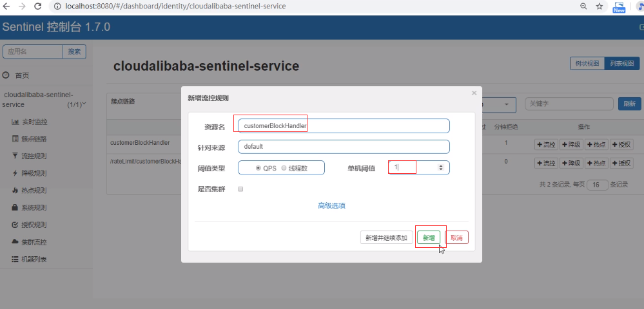
Task: Click +流控 for /rateLimit row
Action: pyautogui.click(x=546, y=163)
